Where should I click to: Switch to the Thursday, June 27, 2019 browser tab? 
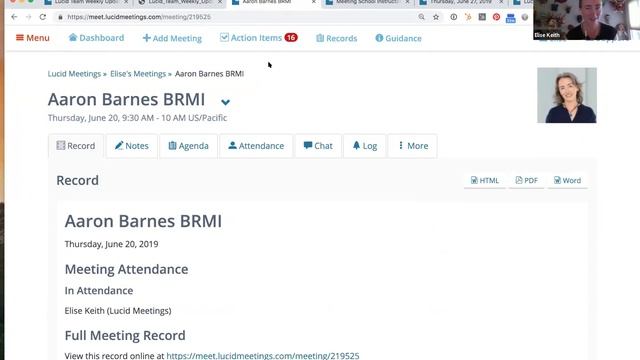[461, 3]
